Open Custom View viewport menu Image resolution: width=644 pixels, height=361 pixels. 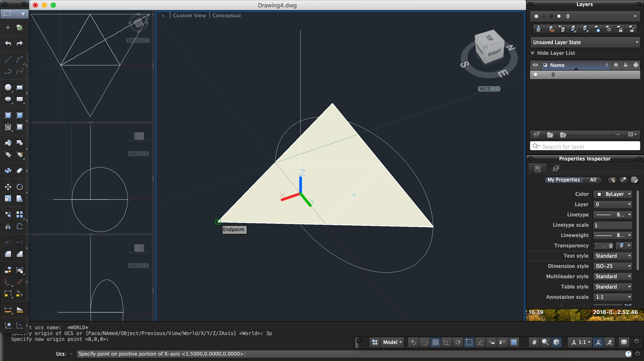[189, 15]
